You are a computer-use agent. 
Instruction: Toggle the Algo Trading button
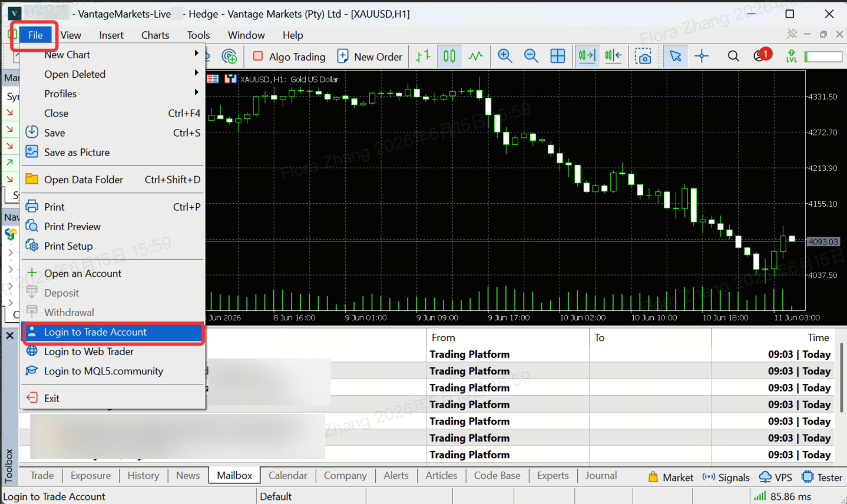pos(289,57)
